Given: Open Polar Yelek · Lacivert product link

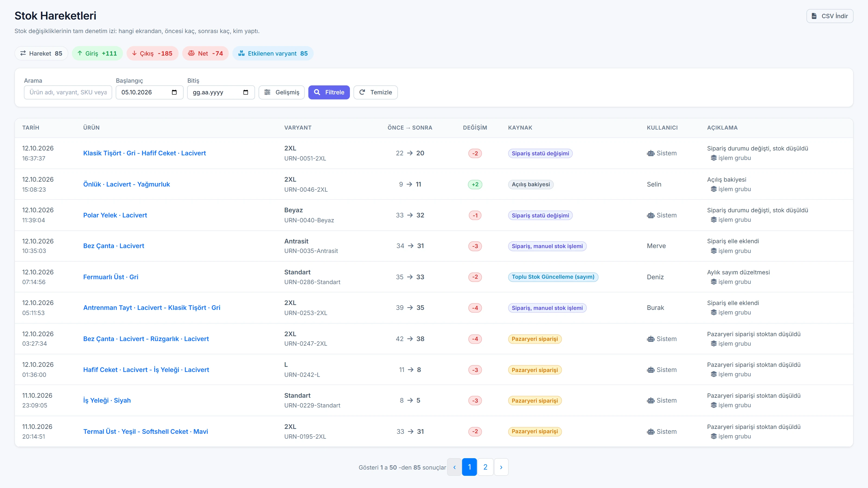Looking at the screenshot, I should point(115,215).
